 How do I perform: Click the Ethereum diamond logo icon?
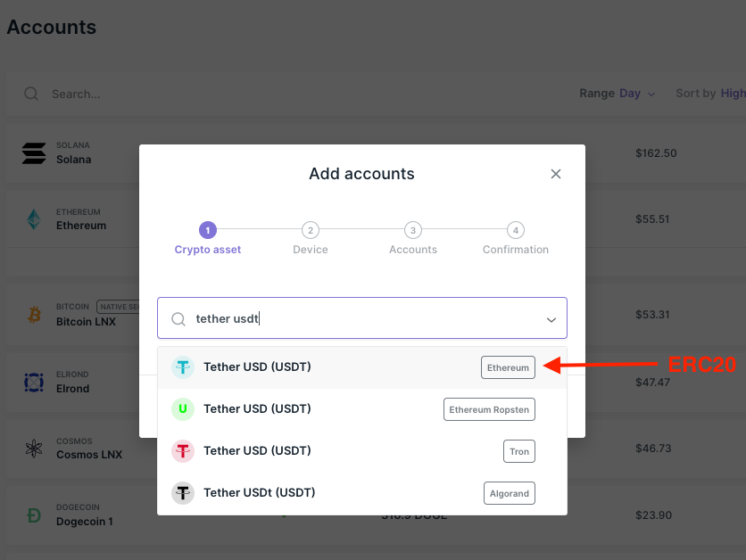34,219
